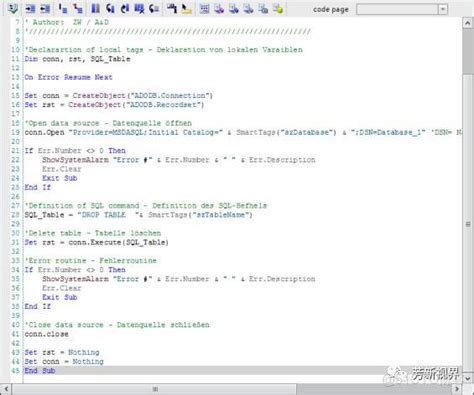Click the 'Set rst = Nothing' line
Image resolution: width=474 pixels, height=395 pixels.
tap(62, 352)
